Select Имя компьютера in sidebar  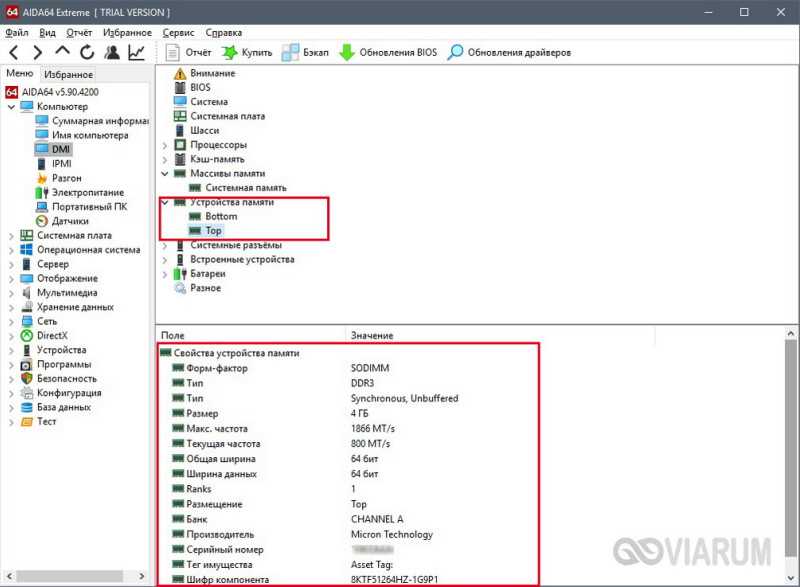pyautogui.click(x=82, y=135)
